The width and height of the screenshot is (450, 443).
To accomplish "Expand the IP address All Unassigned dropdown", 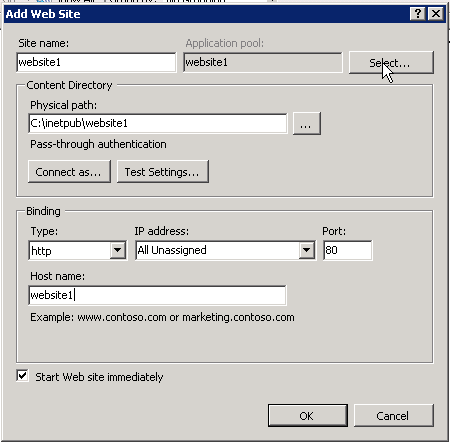I will coord(307,250).
